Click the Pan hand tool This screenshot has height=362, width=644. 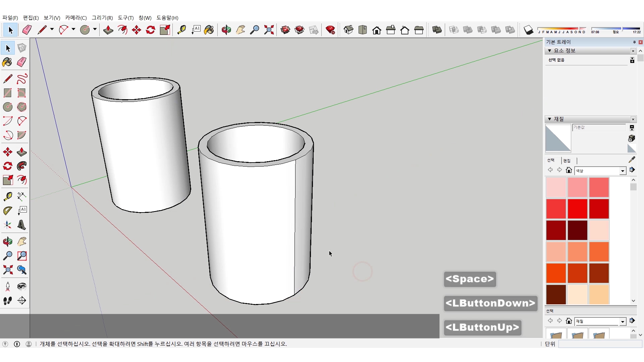[x=22, y=242]
